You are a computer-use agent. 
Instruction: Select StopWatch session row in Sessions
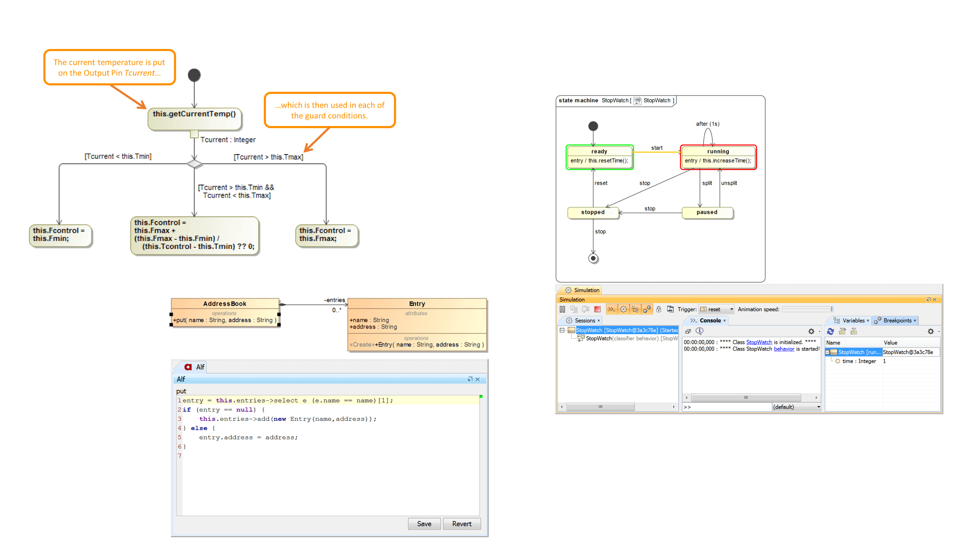[627, 330]
